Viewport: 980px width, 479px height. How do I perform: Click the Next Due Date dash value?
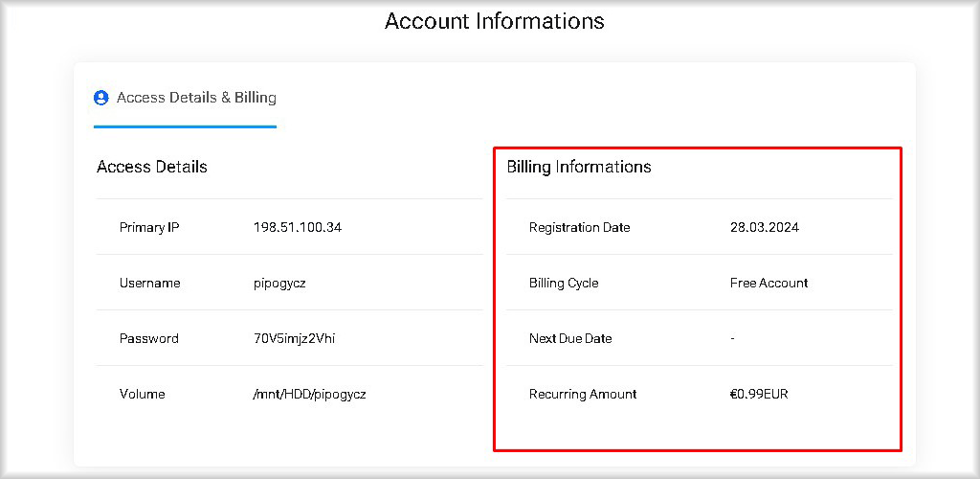pyautogui.click(x=732, y=339)
